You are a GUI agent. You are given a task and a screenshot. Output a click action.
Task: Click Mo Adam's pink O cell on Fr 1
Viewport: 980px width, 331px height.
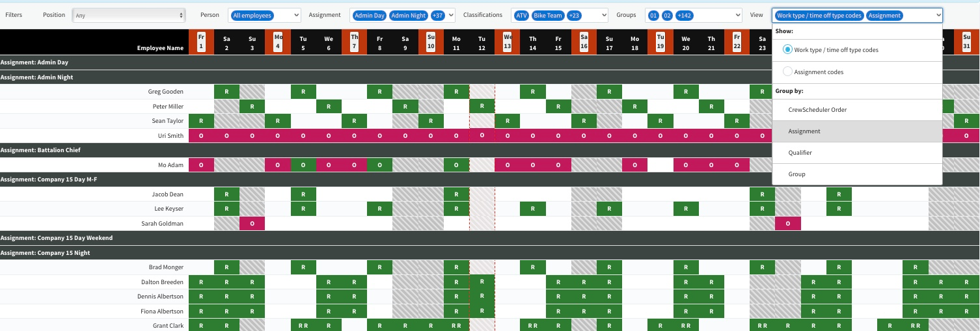coord(201,165)
